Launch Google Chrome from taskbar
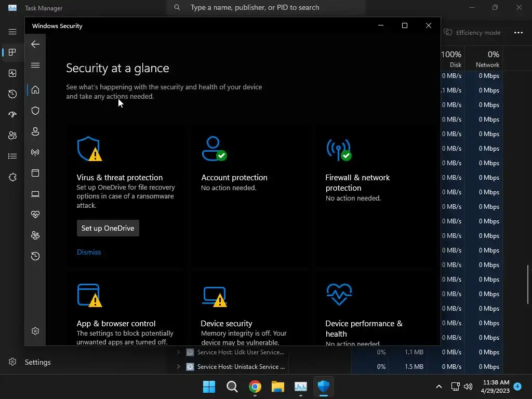 (x=255, y=387)
